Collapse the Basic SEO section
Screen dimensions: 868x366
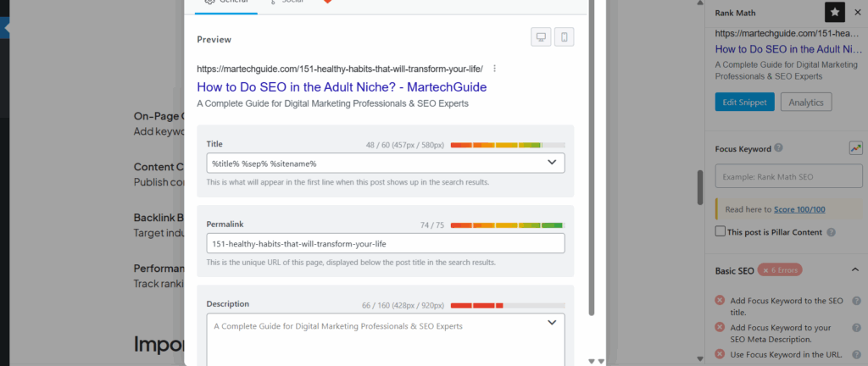click(x=854, y=270)
